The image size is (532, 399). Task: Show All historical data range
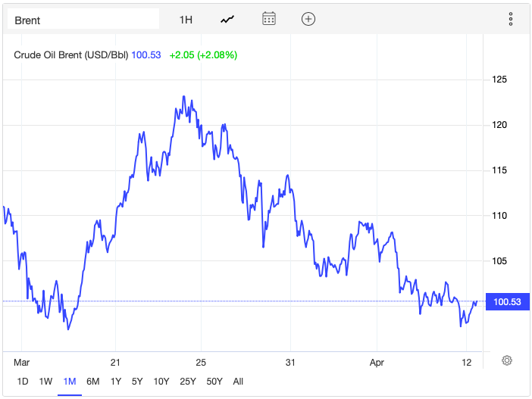click(238, 381)
